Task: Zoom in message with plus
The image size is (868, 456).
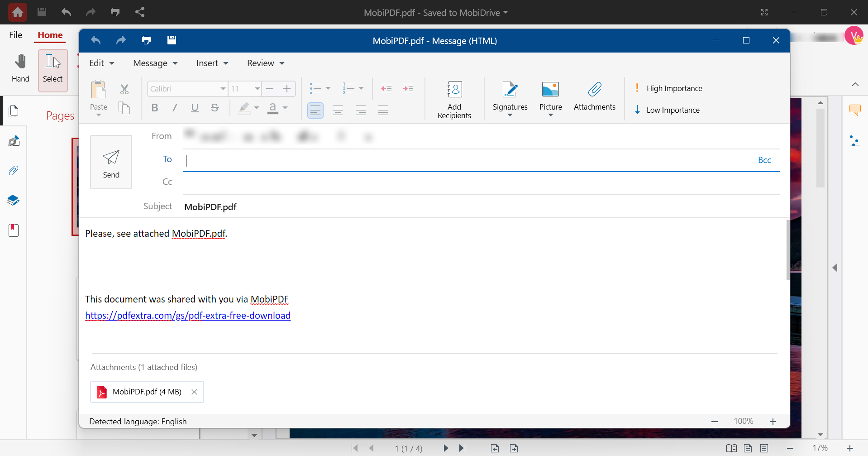Action: coord(773,422)
